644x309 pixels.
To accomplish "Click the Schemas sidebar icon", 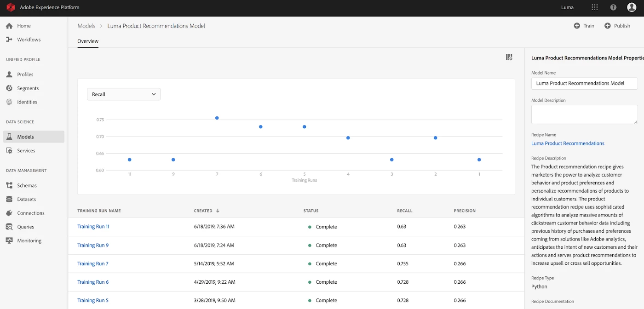I will [x=9, y=185].
